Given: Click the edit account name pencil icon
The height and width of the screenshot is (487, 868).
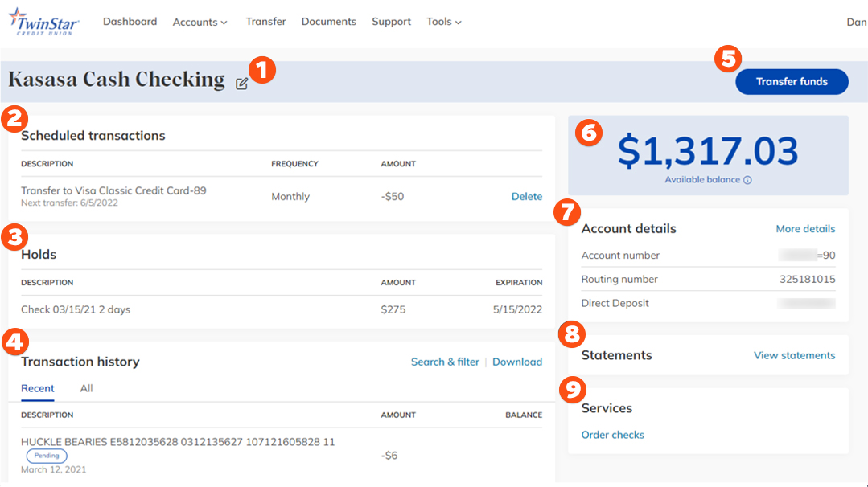Looking at the screenshot, I should (x=241, y=84).
